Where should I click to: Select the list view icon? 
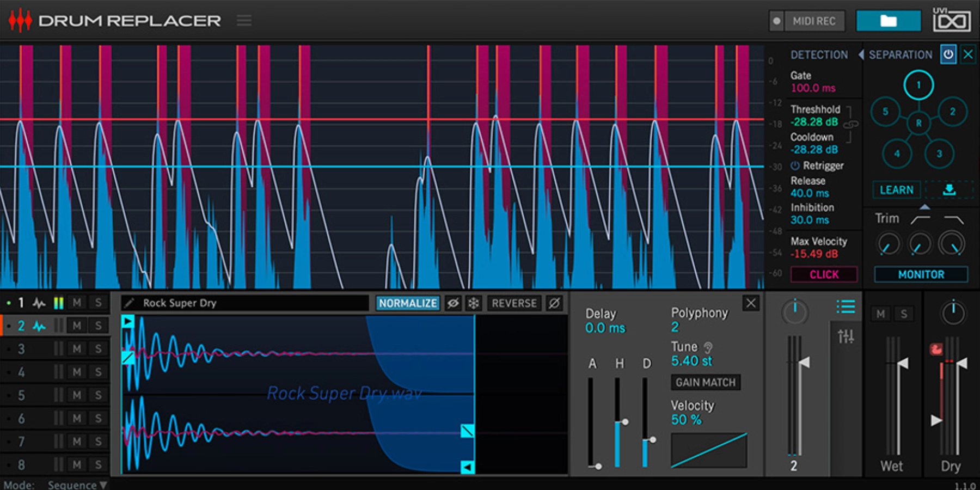coord(846,307)
